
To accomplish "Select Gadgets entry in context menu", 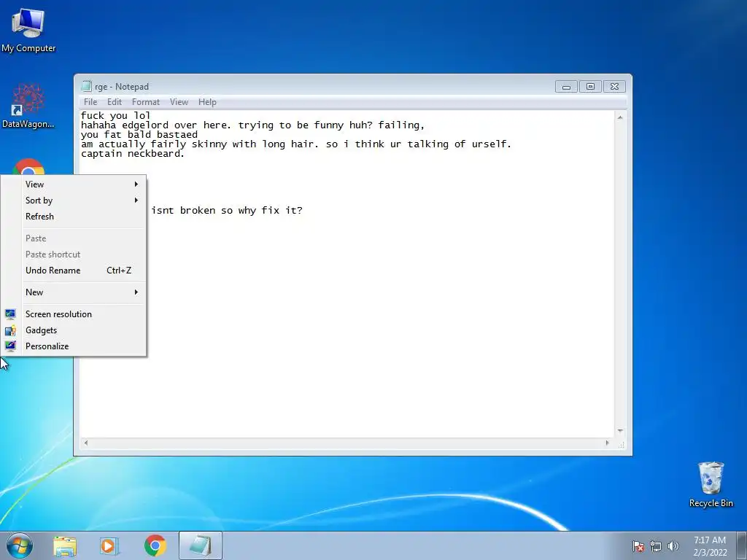I will click(x=73, y=330).
